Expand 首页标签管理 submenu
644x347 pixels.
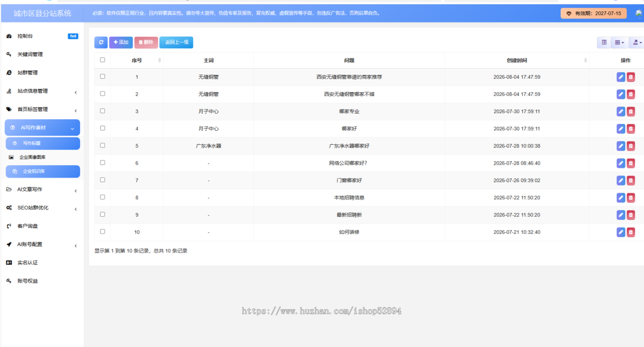42,109
